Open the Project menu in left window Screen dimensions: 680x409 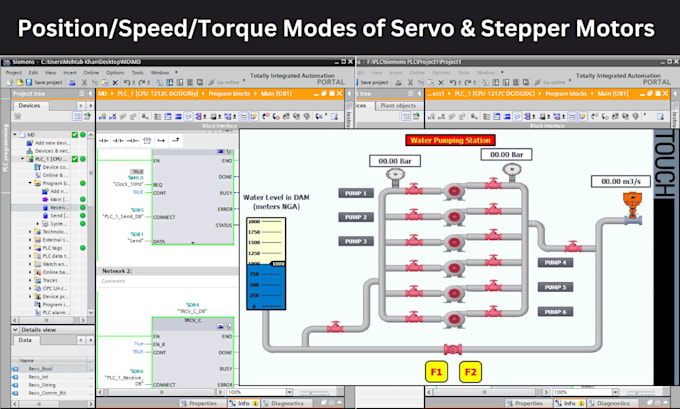point(14,72)
